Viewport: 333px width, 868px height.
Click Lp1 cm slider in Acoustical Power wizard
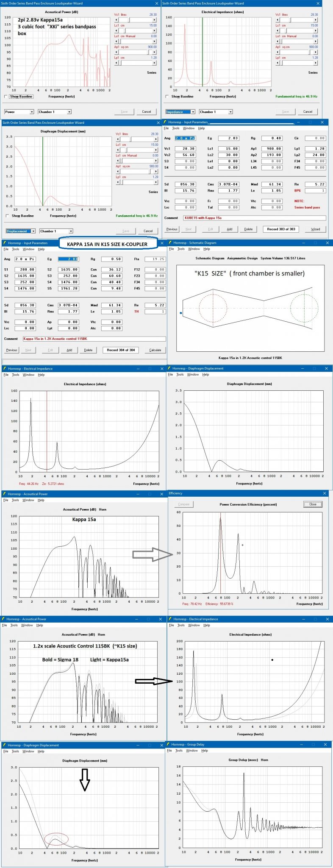click(x=136, y=63)
